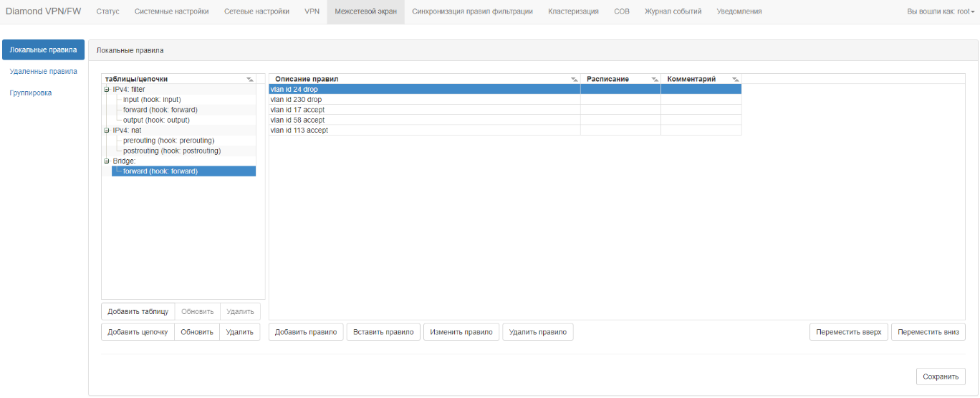Click sort icon in Комментарий column header
The image size is (980, 398).
pyautogui.click(x=736, y=79)
